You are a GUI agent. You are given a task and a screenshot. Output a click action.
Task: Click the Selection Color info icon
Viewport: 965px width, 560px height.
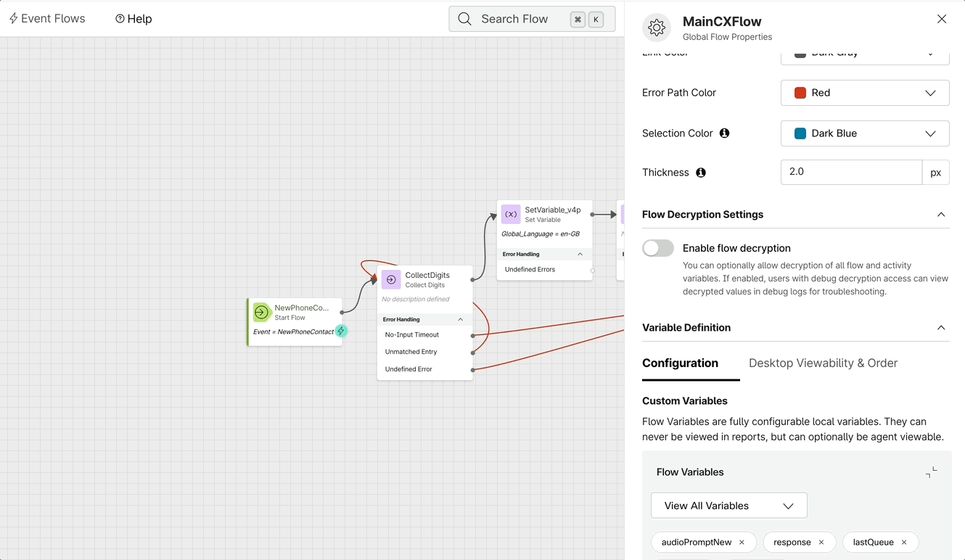point(724,133)
